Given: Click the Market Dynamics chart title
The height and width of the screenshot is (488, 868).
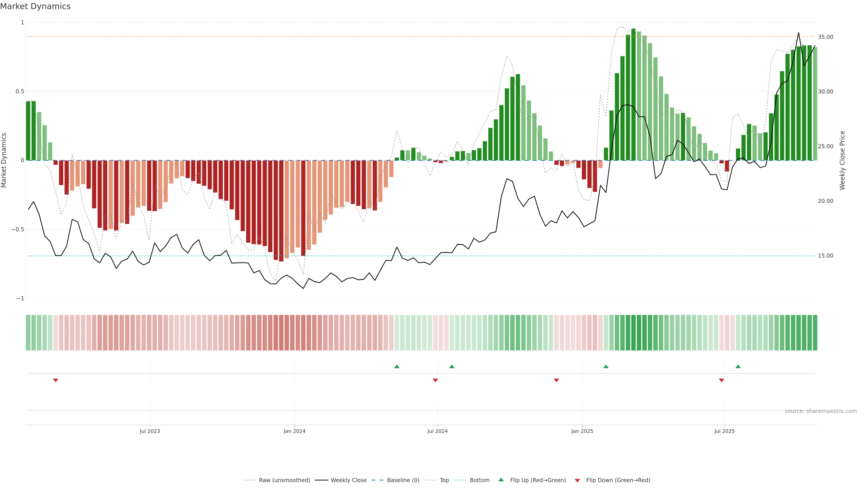Looking at the screenshot, I should point(35,6).
